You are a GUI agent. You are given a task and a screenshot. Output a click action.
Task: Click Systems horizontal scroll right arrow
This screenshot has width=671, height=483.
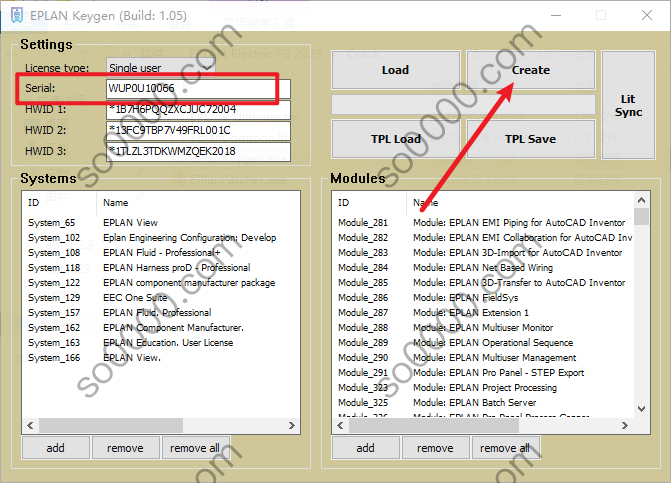(292, 425)
